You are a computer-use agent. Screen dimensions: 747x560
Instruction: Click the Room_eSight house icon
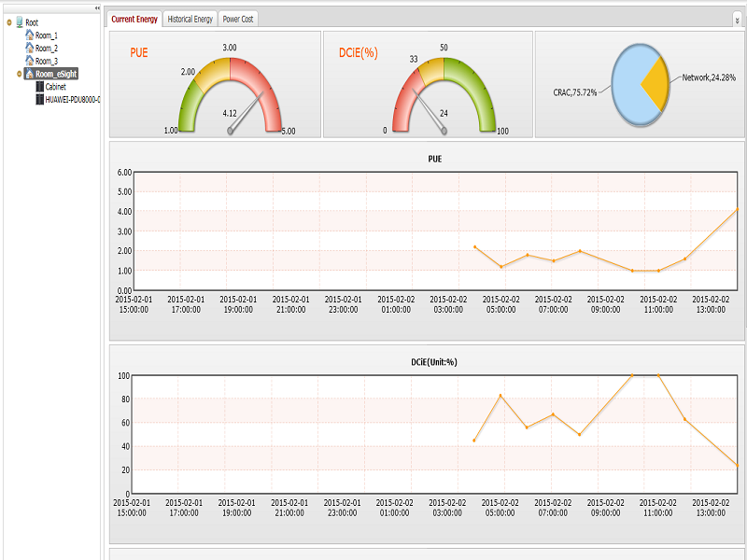point(30,74)
